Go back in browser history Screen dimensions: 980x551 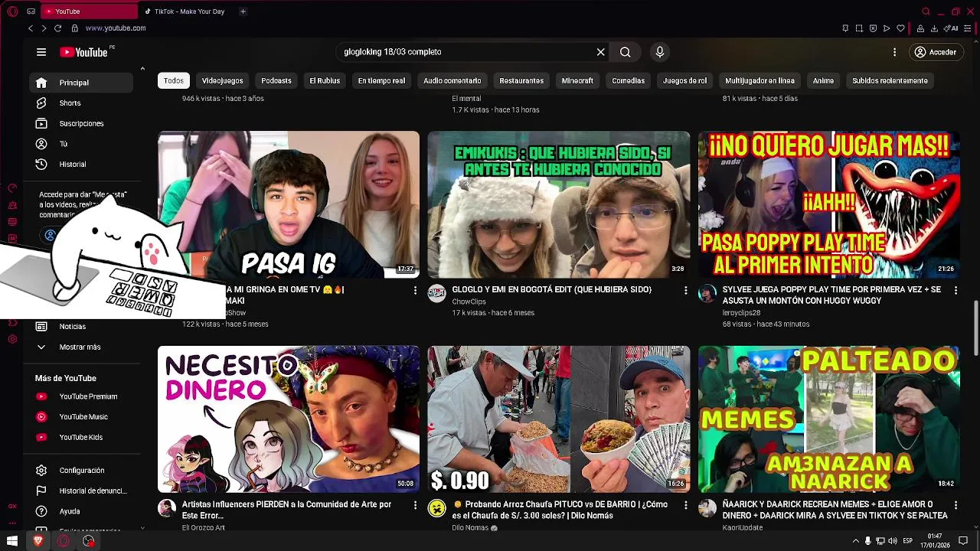click(31, 28)
